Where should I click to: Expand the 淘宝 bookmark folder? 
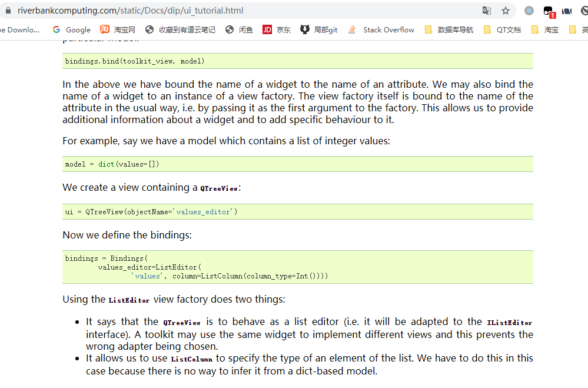click(x=545, y=29)
